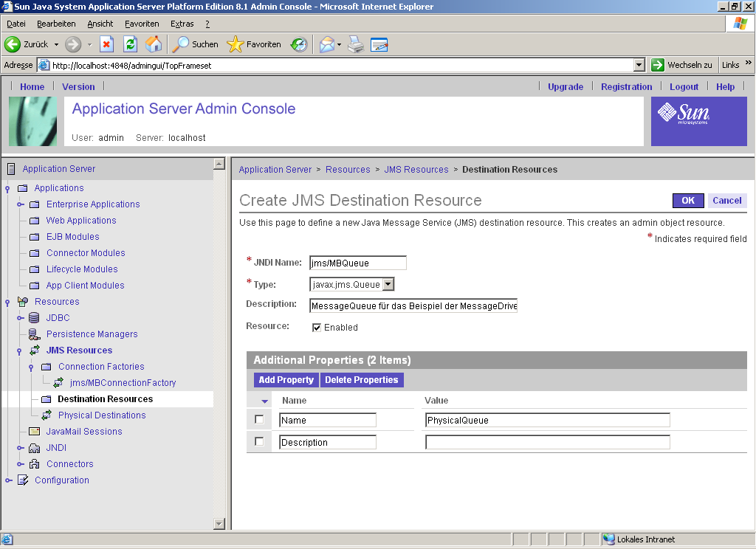
Task: Open the Ansicht menu
Action: [100, 24]
